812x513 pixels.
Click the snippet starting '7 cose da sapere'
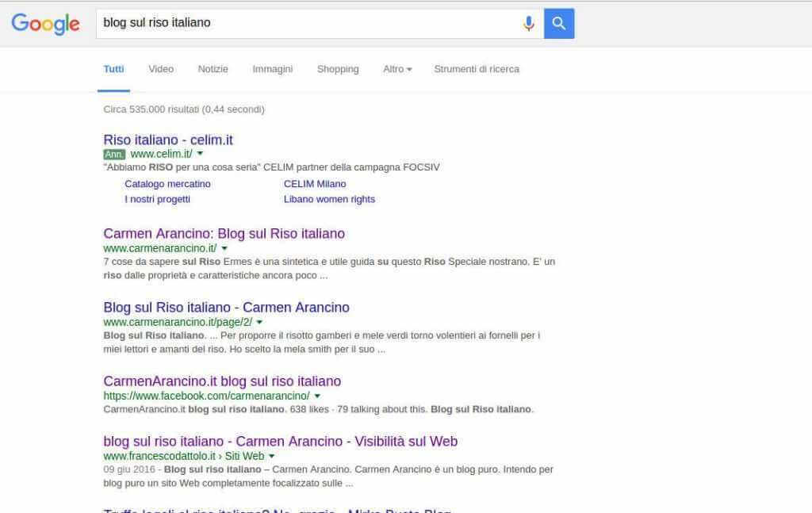pyautogui.click(x=329, y=268)
